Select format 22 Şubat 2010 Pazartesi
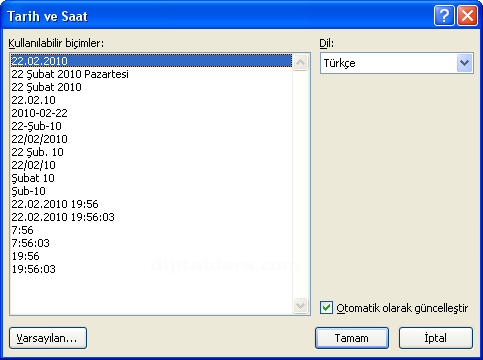Screen dimensions: 483x360 (x=151, y=74)
